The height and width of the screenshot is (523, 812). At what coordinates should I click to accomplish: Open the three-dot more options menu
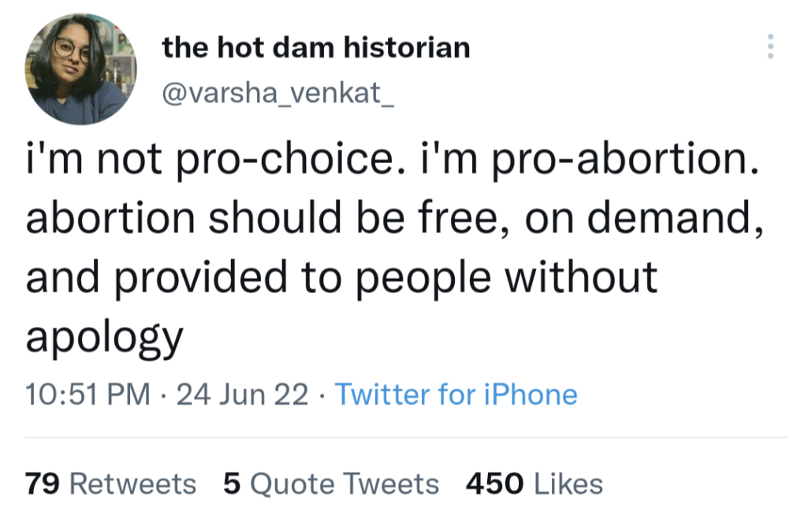770,47
